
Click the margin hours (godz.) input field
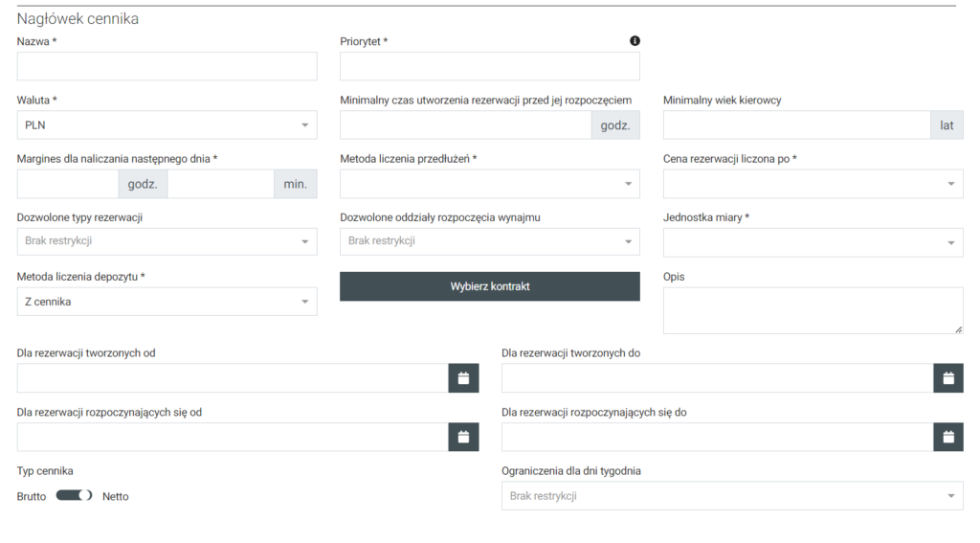[68, 184]
